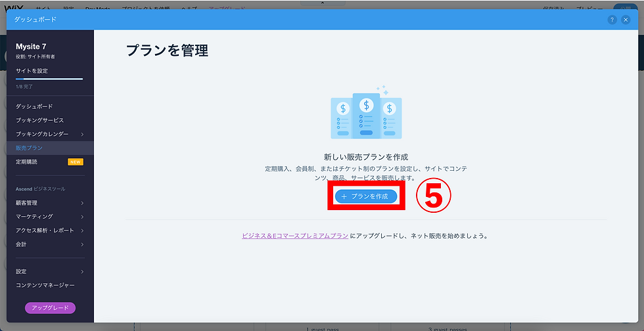Image resolution: width=644 pixels, height=331 pixels.
Task: Click the プランを作成 button
Action: pos(366,197)
